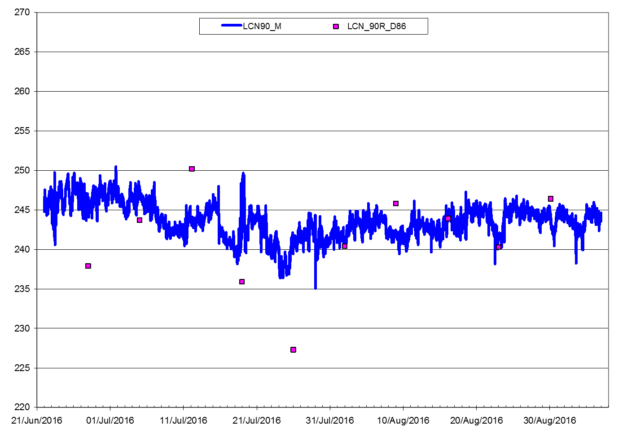Select the magenta data point near 250

(x=192, y=169)
